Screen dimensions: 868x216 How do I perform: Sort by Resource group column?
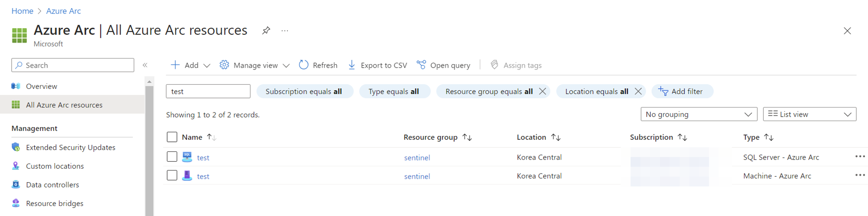tap(437, 137)
